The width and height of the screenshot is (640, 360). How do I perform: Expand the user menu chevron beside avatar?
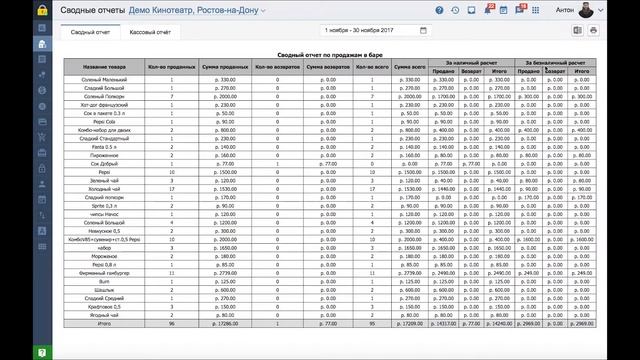tap(600, 10)
